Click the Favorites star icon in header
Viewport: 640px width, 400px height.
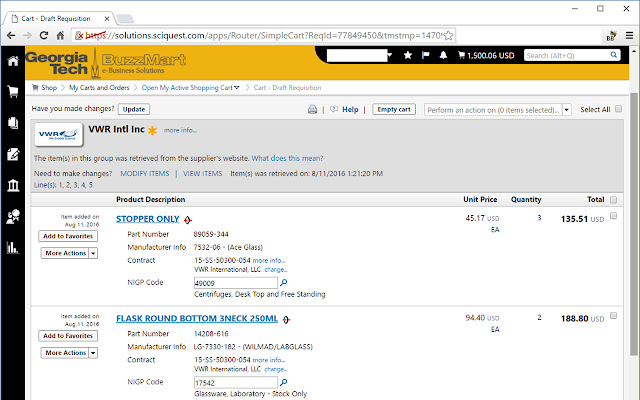407,55
